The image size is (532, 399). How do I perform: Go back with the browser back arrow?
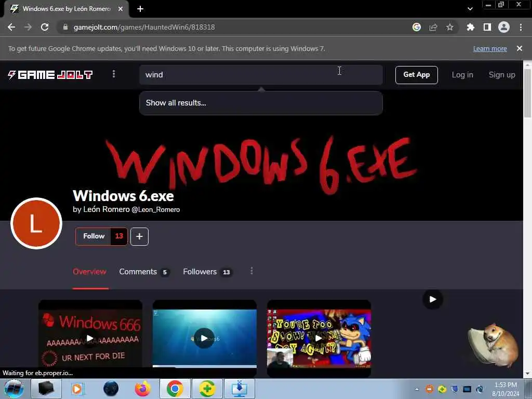(x=11, y=27)
